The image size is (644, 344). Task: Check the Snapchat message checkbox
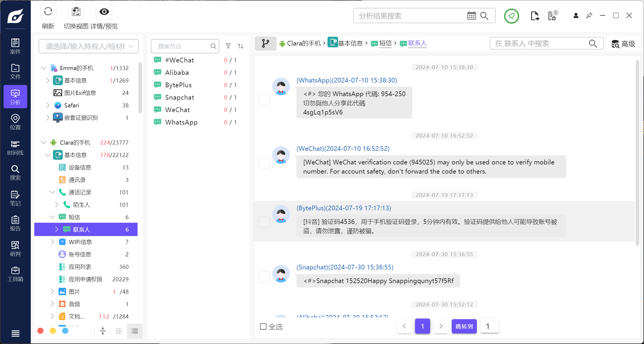(x=264, y=277)
